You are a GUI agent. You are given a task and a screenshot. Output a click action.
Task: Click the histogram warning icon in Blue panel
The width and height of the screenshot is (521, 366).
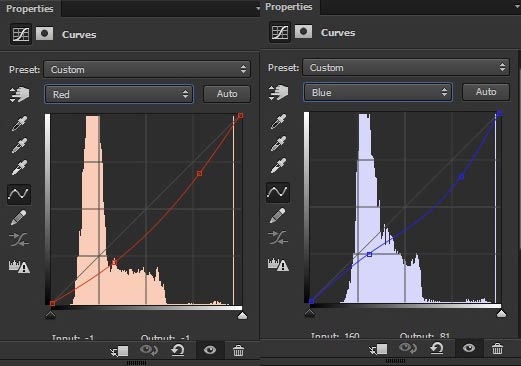[278, 264]
